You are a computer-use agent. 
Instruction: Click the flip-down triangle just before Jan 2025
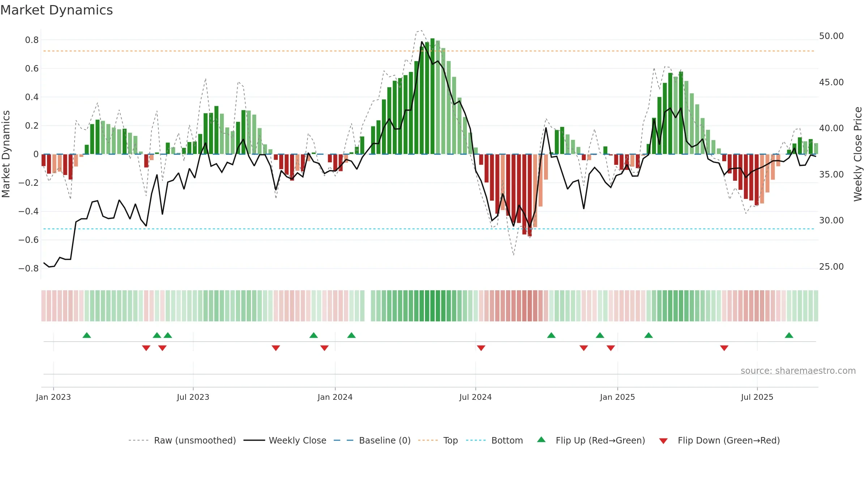click(x=611, y=348)
